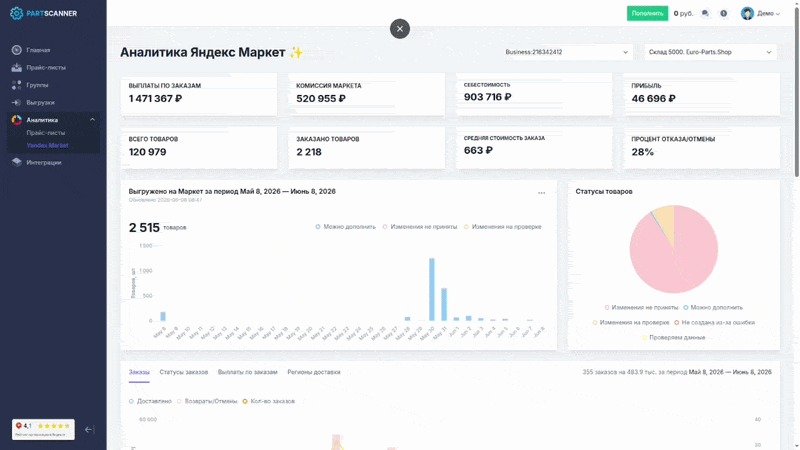Click the 2 515 товаров total
Viewport: 800px width, 450px height.
[x=158, y=228]
